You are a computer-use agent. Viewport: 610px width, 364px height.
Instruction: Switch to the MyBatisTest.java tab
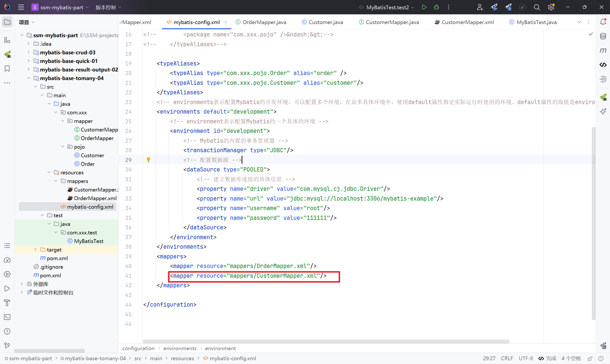pos(536,22)
